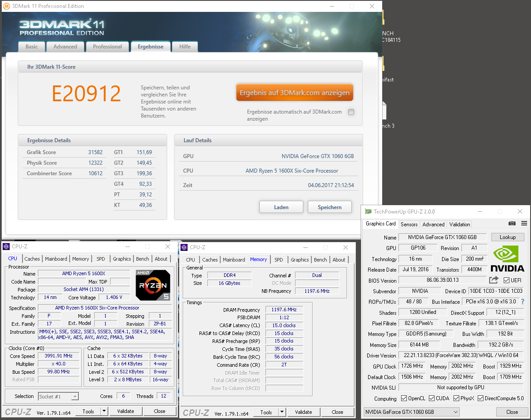Switch to the Advanced tab in 3DMark
The image size is (531, 420).
tap(65, 47)
